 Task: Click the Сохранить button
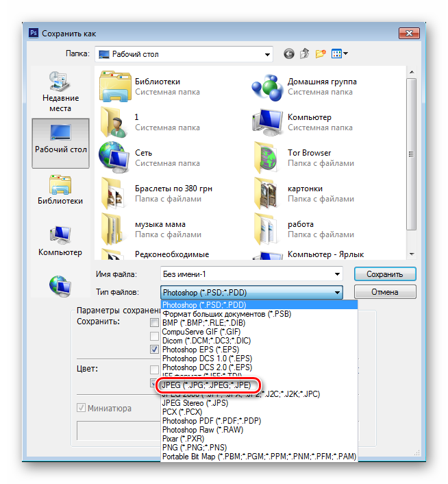[385, 274]
